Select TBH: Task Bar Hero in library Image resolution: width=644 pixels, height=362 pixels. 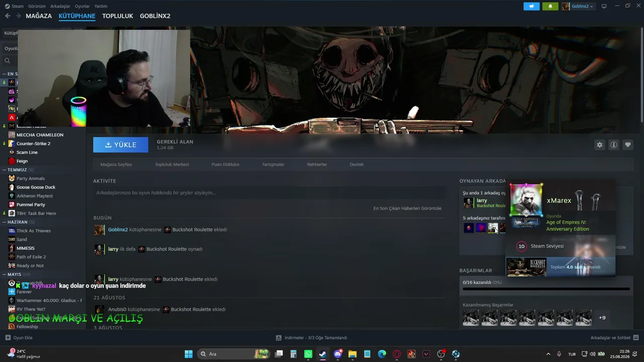[36, 213]
